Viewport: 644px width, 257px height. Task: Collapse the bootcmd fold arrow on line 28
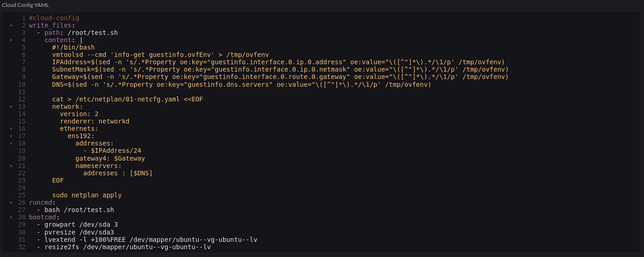[x=11, y=217]
